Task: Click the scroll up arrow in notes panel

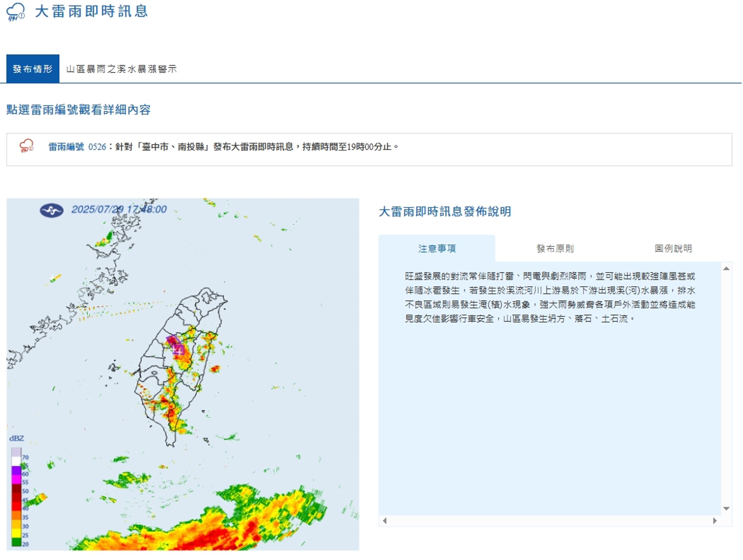Action: [727, 269]
